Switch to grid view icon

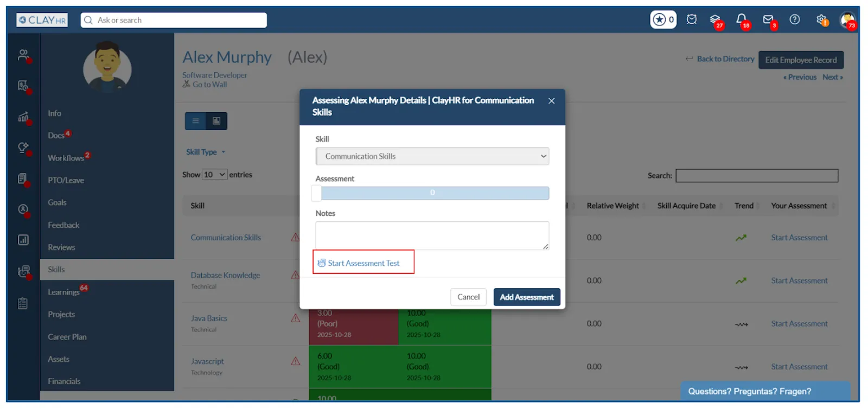click(x=216, y=121)
